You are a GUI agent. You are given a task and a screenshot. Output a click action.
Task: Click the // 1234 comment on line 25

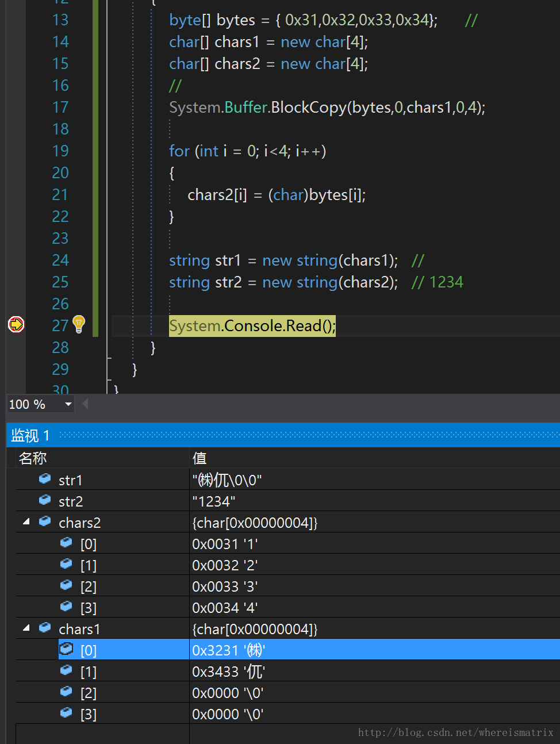click(x=438, y=282)
